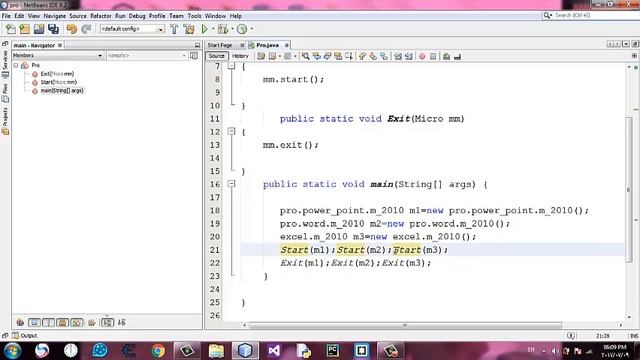Undo the last edit
This screenshot has height=360, width=640.
(71, 29)
